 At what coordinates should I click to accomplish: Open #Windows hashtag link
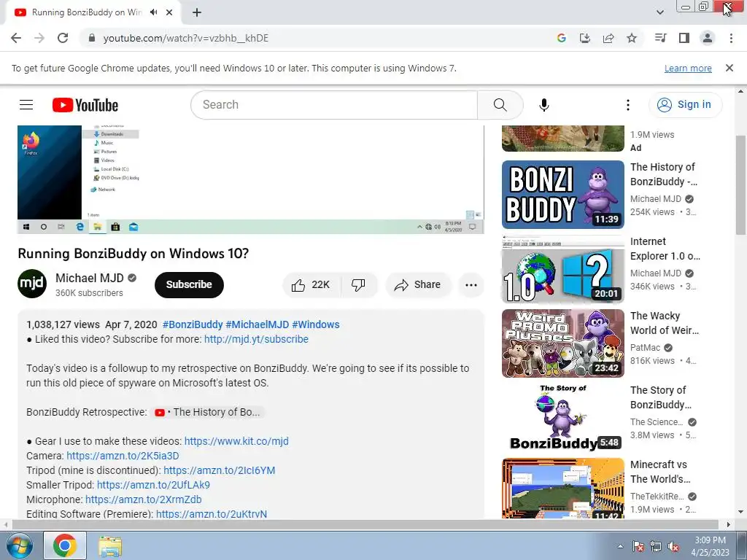coord(316,324)
